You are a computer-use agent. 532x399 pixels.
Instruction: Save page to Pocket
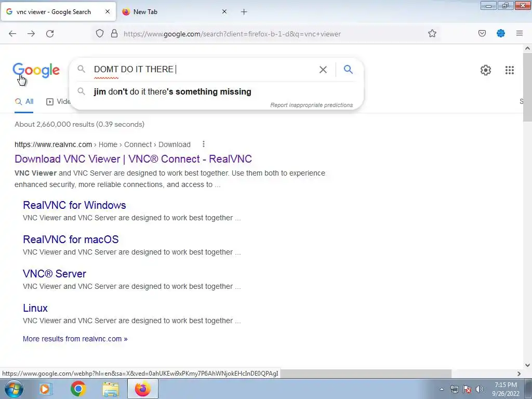pyautogui.click(x=482, y=33)
